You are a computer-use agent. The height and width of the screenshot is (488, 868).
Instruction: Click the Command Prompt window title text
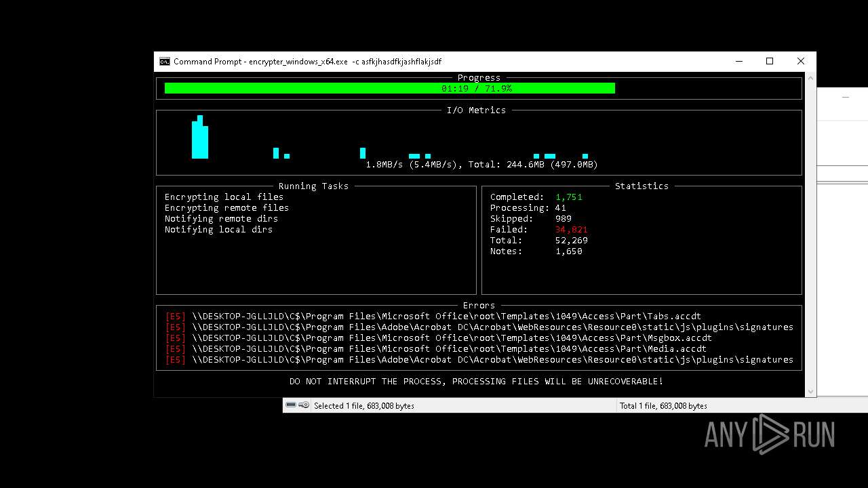coord(308,62)
